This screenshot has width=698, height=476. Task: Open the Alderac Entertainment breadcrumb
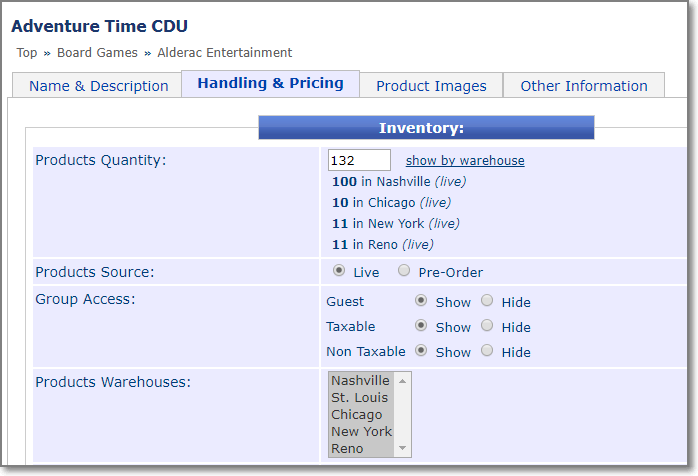(225, 53)
